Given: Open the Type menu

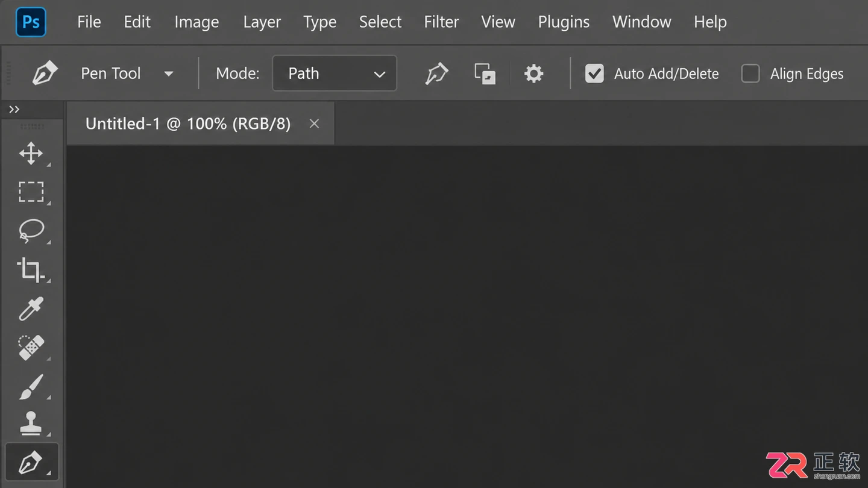Looking at the screenshot, I should tap(320, 22).
